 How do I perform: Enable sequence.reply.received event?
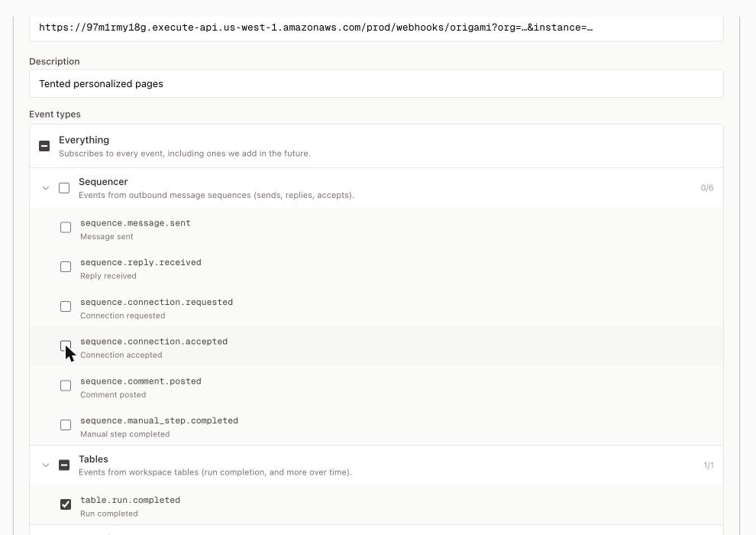click(x=66, y=267)
